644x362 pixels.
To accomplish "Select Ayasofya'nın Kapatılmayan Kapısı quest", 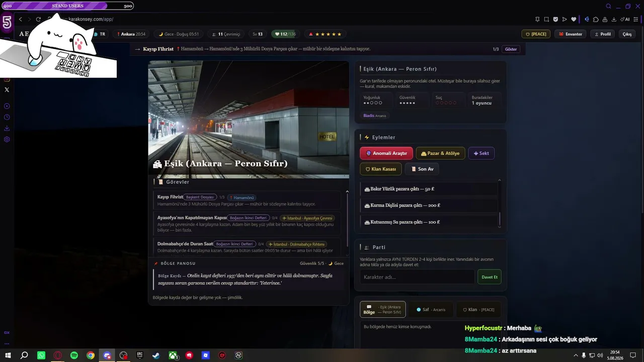I will click(x=247, y=224).
